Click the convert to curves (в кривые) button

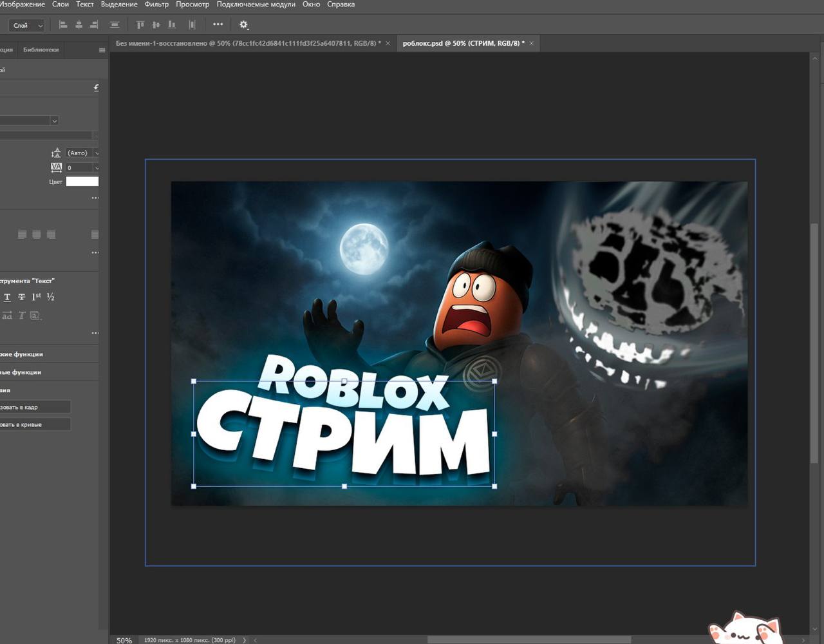pos(35,424)
